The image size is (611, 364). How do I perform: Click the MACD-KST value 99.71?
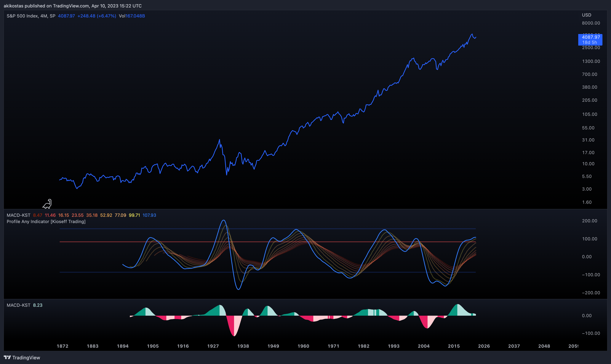click(134, 215)
